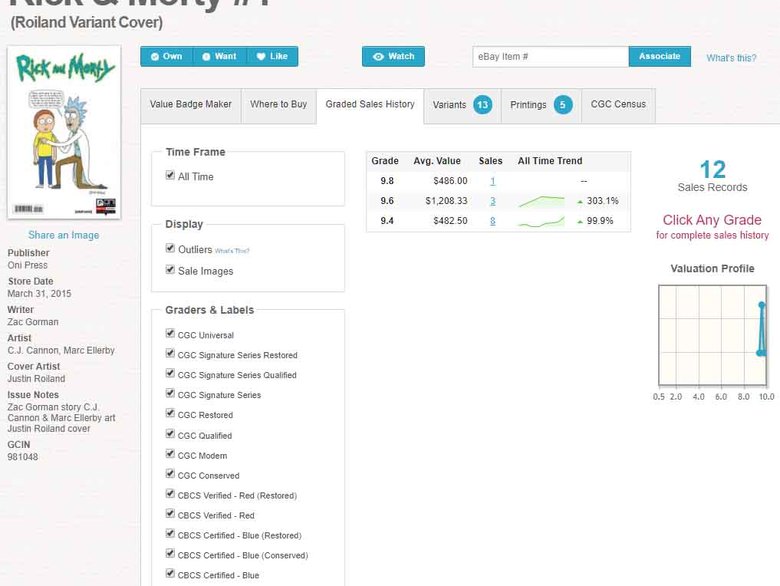Click the 99.9% trend percentage
780x586 pixels.
[x=600, y=221]
